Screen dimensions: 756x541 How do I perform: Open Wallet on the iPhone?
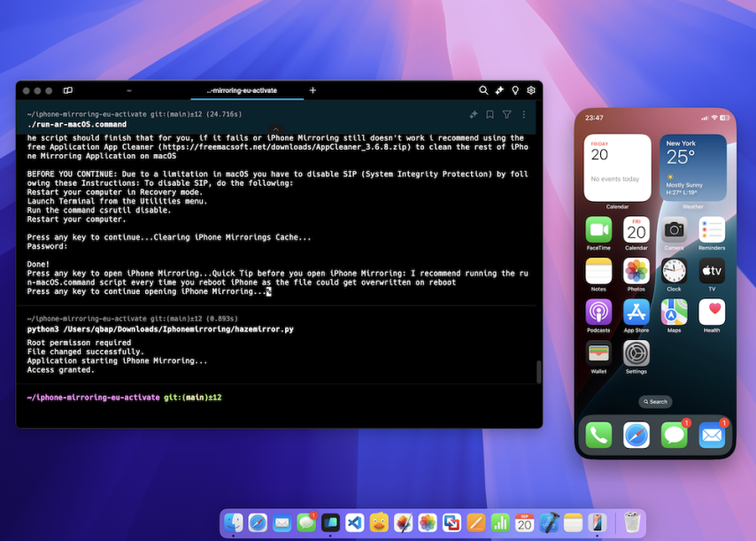[598, 353]
